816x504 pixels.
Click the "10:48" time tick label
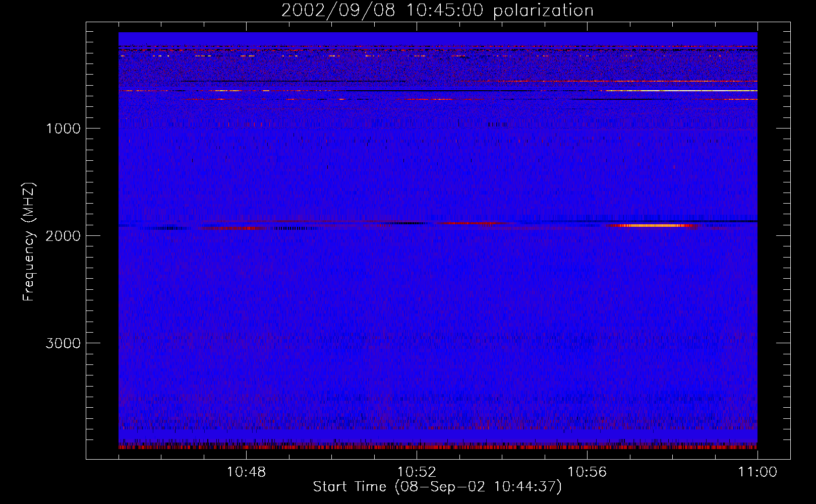click(x=246, y=472)
